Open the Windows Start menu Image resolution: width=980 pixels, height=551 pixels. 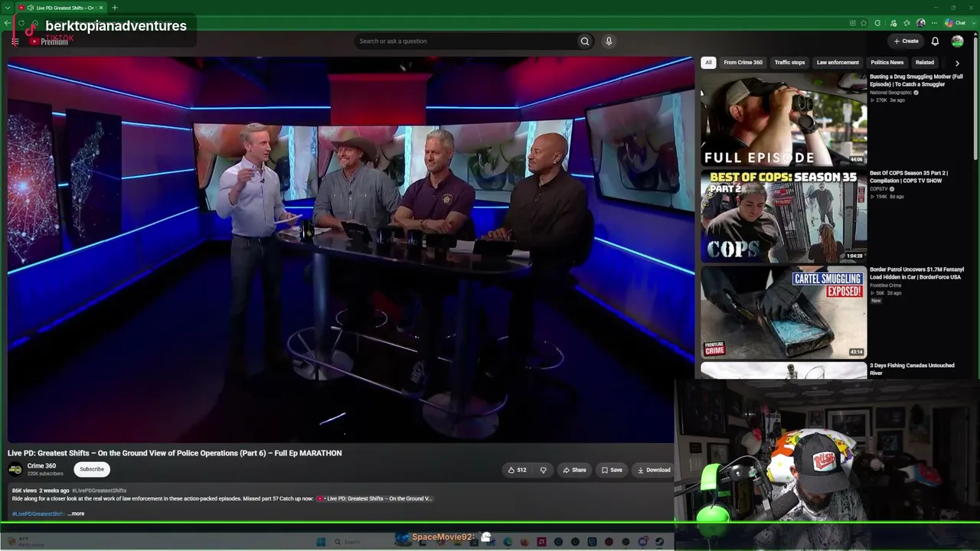tap(320, 542)
